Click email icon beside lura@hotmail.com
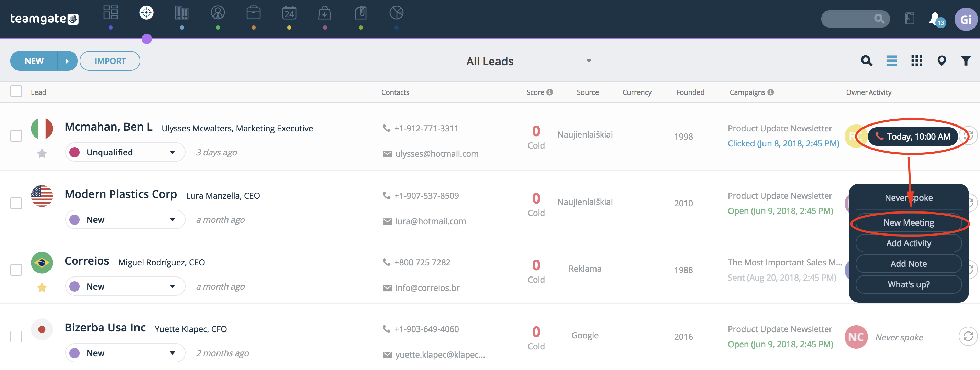Image resolution: width=980 pixels, height=370 pixels. [387, 221]
